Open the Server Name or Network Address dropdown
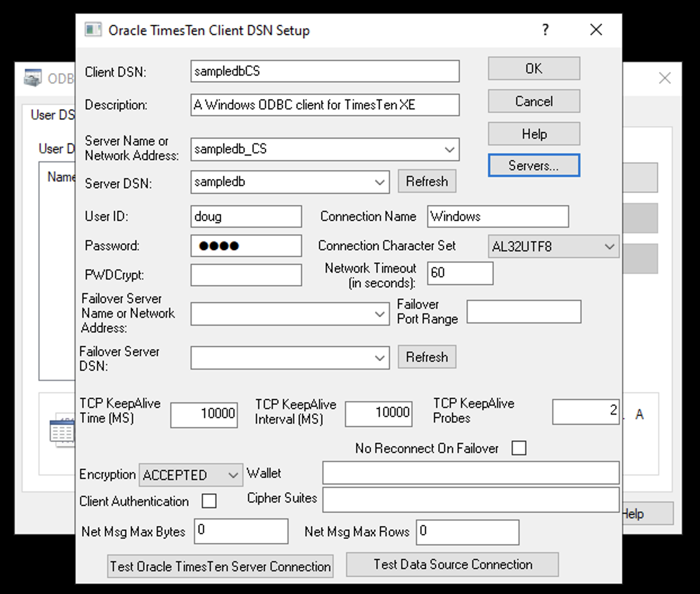Viewport: 700px width, 594px height. [x=449, y=149]
